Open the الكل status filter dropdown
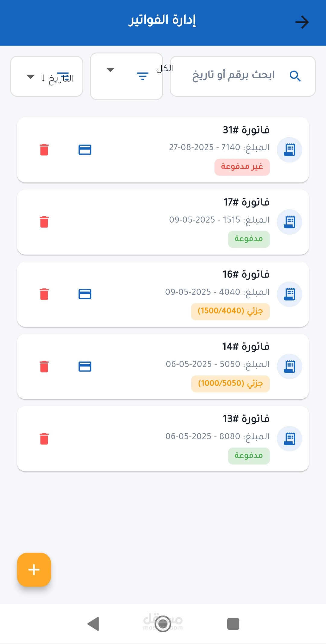Image resolution: width=326 pixels, height=644 pixels. coord(110,70)
